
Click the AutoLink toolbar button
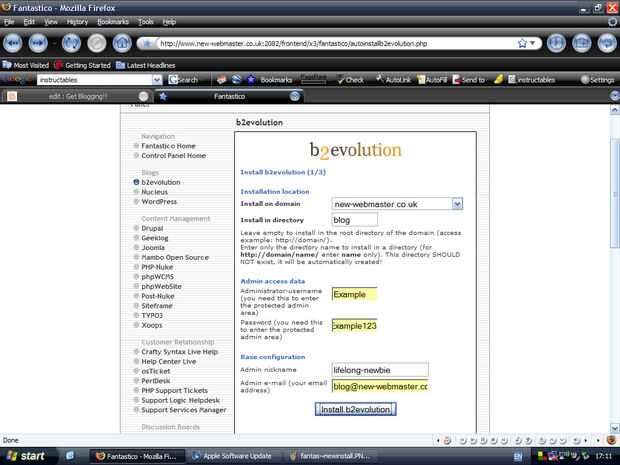393,80
